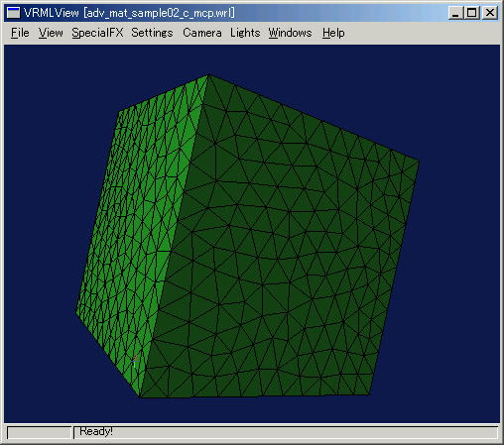The height and width of the screenshot is (445, 504).
Task: Open the File menu
Action: click(x=20, y=33)
